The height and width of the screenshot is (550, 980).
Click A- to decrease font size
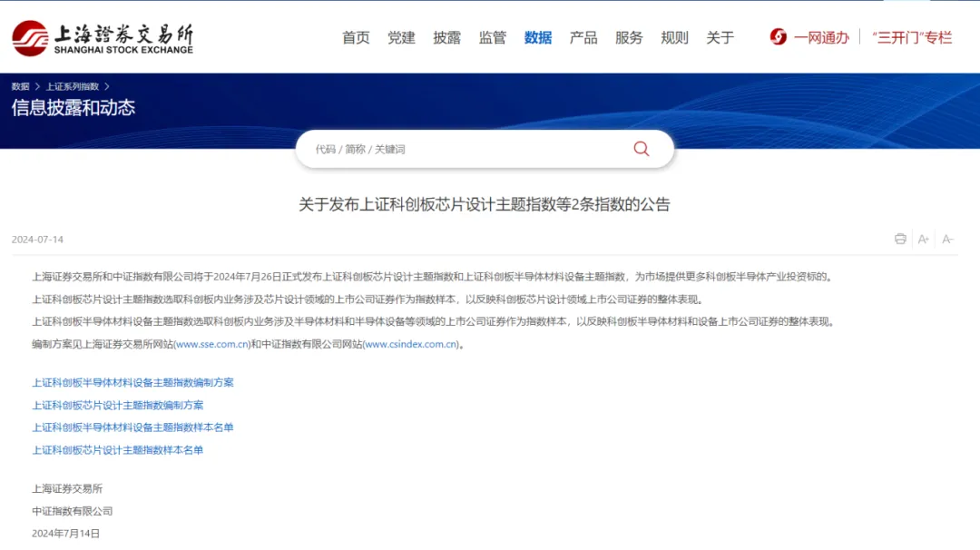click(x=947, y=239)
